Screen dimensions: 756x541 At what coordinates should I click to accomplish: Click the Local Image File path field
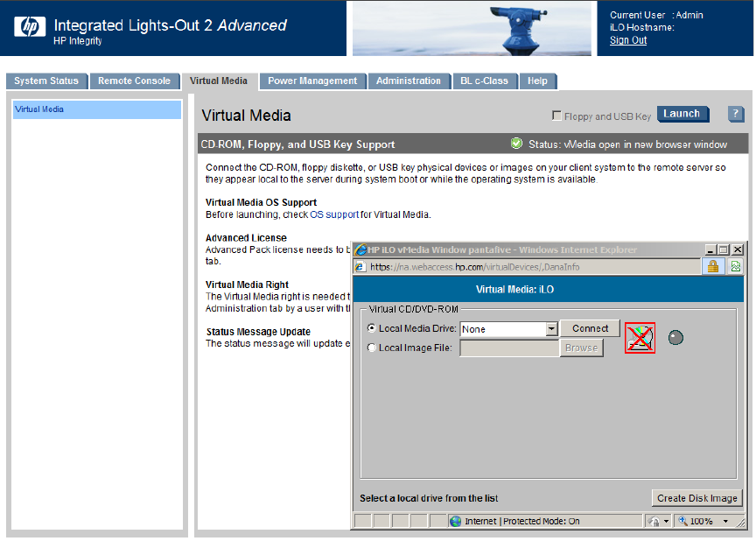[x=509, y=348]
